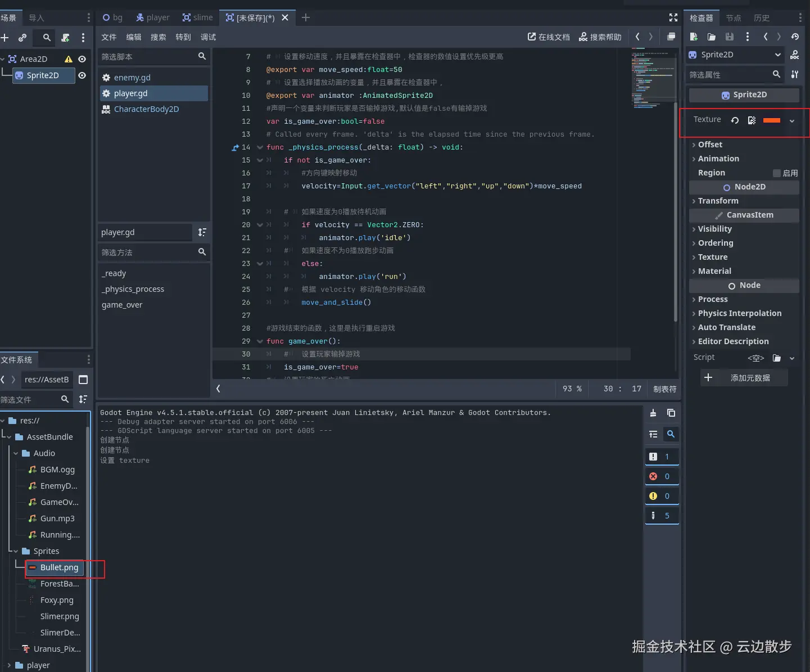This screenshot has width=810, height=672.
Task: Click the Area2D configuration warning icon
Action: click(x=69, y=59)
